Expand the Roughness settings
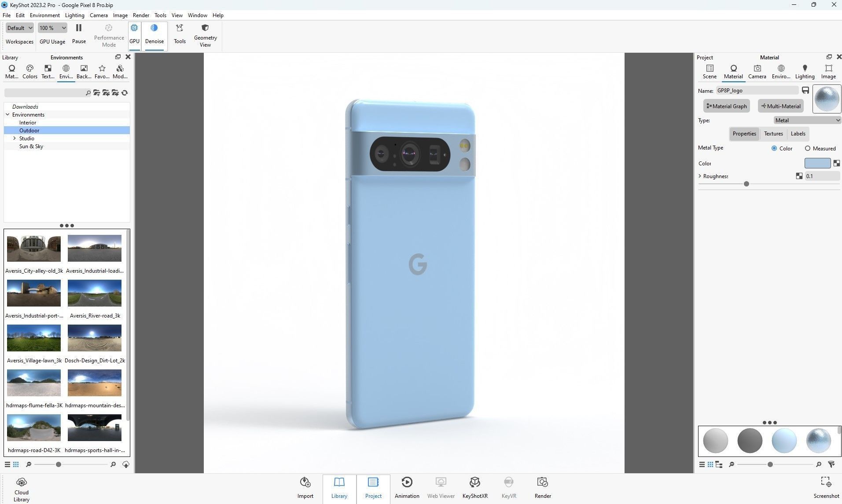842x504 pixels. 700,176
